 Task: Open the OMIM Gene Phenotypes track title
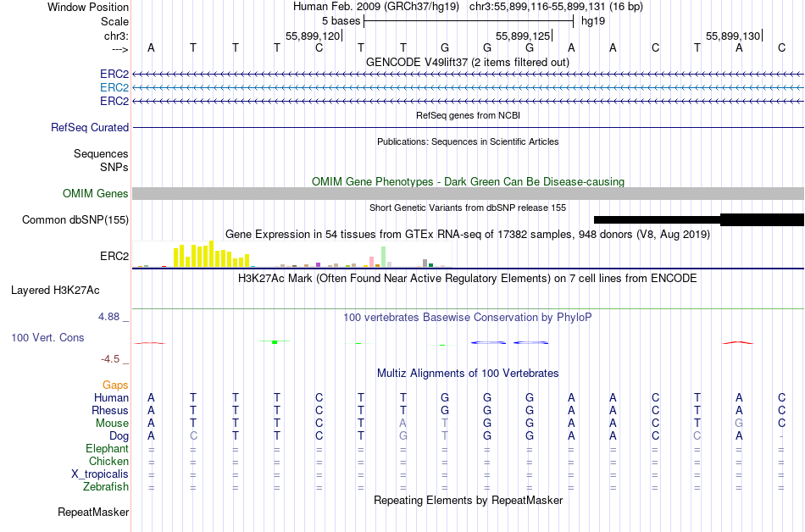468,181
